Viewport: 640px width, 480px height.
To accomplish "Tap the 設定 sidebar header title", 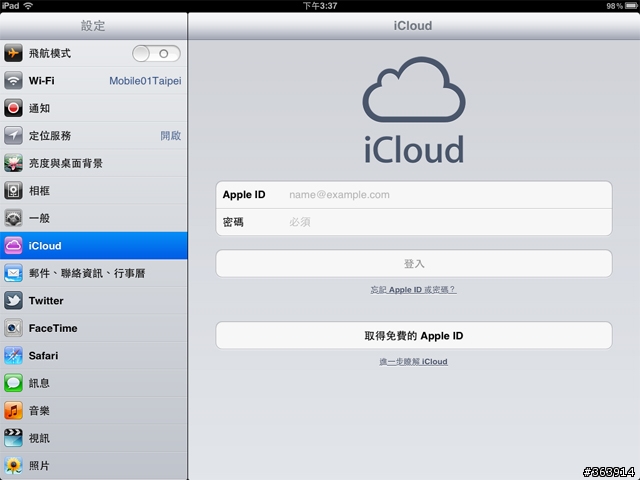I will [93, 26].
